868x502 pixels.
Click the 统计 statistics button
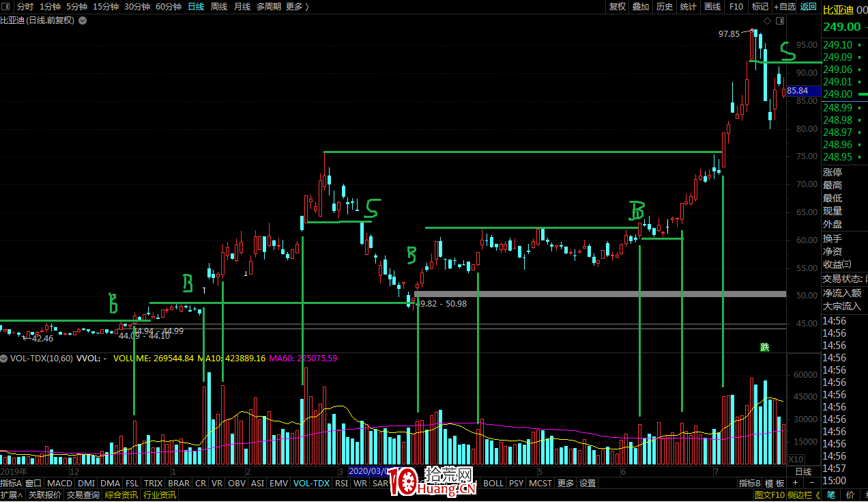tap(689, 6)
